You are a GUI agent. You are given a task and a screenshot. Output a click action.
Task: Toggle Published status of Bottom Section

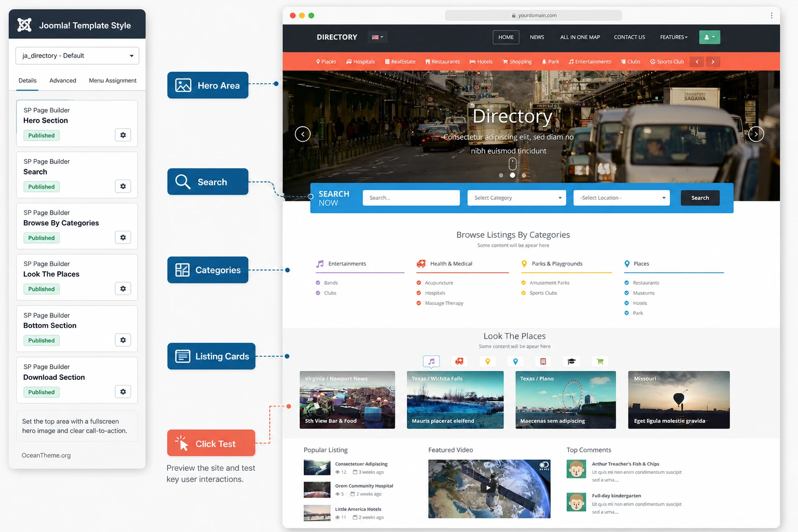[x=42, y=340]
